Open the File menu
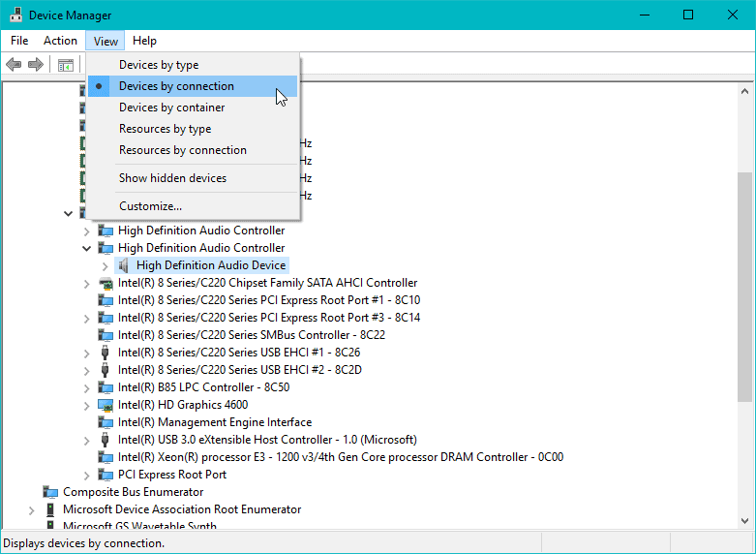The height and width of the screenshot is (554, 756). click(19, 41)
